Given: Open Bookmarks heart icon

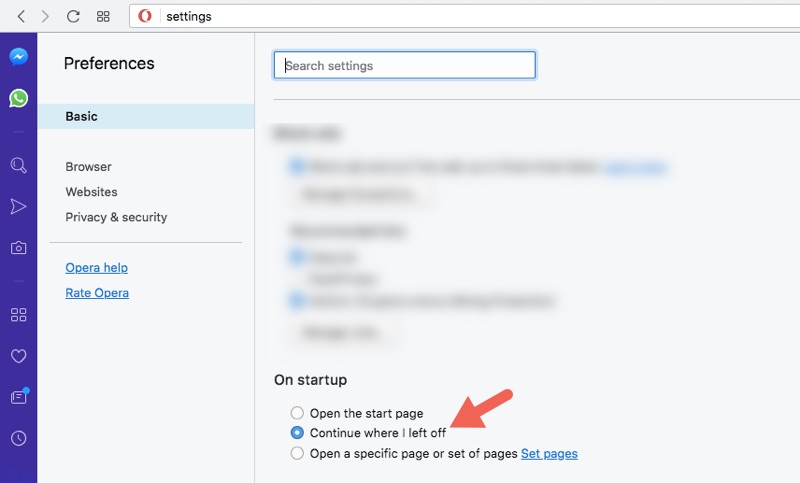Looking at the screenshot, I should pyautogui.click(x=18, y=356).
